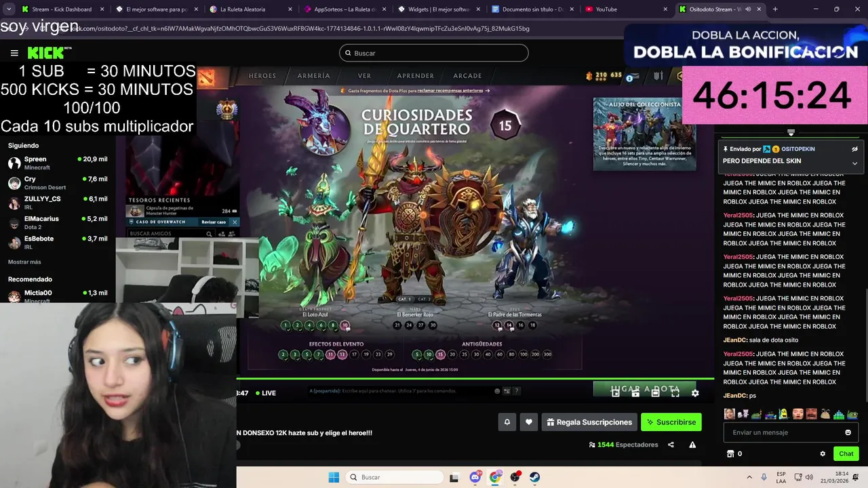Expand the system tray hidden icons chevron
This screenshot has width=868, height=488.
point(749,477)
